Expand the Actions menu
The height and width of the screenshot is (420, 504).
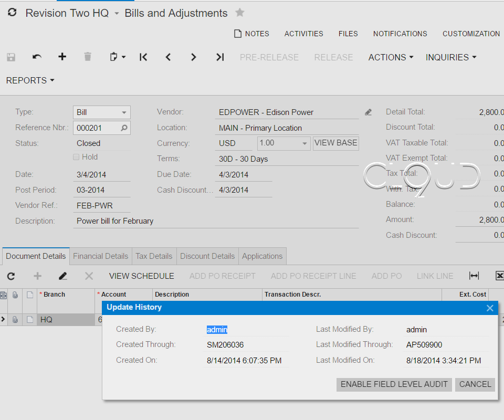click(391, 57)
